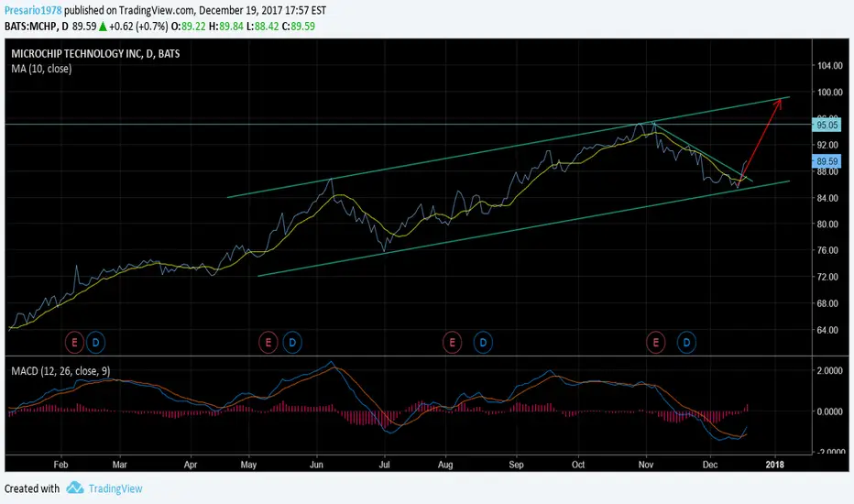Viewport: 854px width, 504px height.
Task: Select the MACD (12, 26, close, 9) label
Action: pyautogui.click(x=60, y=371)
